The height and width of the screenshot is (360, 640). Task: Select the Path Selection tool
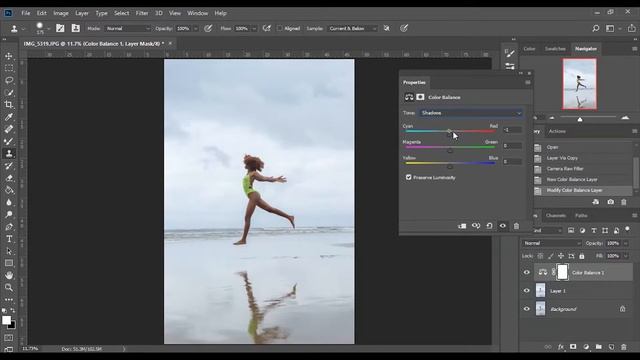pos(9,251)
